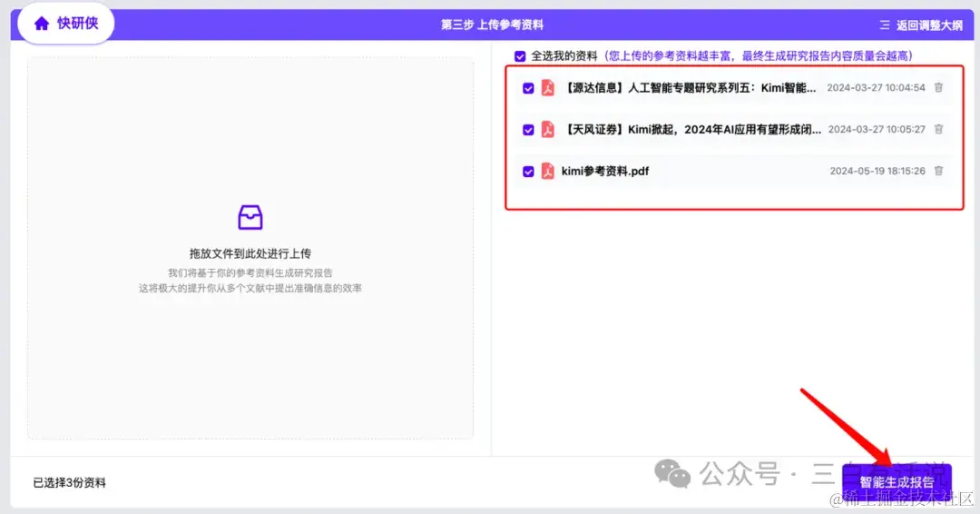Click the home icon beside 快研侠
Image resolution: width=980 pixels, height=514 pixels.
(41, 24)
